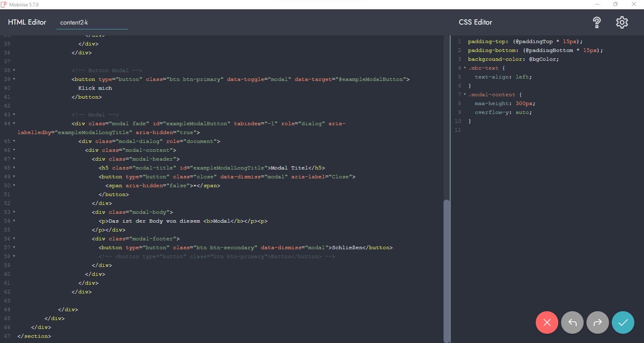The height and width of the screenshot is (343, 644).
Task: Click the CSS Editor heading
Action: (475, 23)
